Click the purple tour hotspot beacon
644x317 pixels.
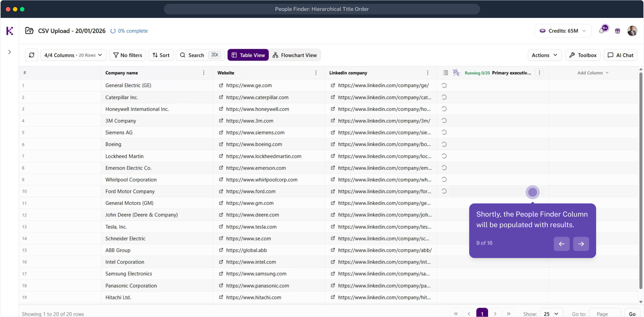tap(532, 192)
